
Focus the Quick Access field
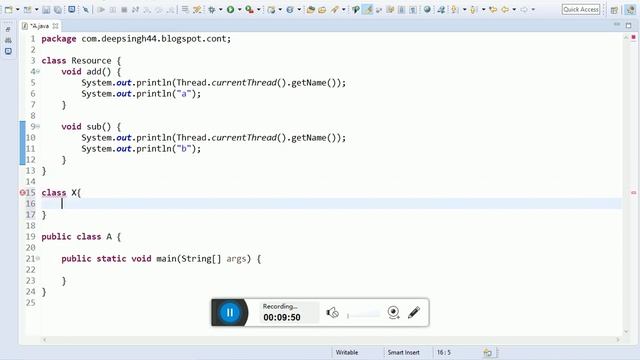point(581,9)
